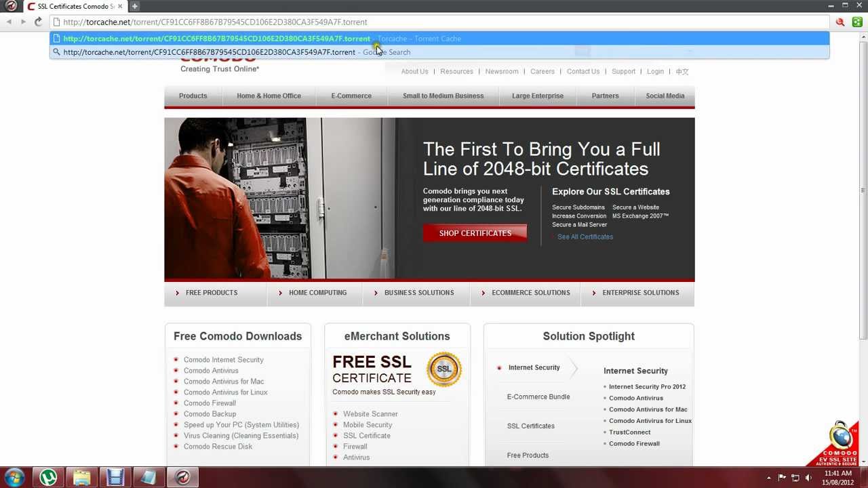Screen dimensions: 868x488
Task: Open a new browser tab
Action: 134,6
